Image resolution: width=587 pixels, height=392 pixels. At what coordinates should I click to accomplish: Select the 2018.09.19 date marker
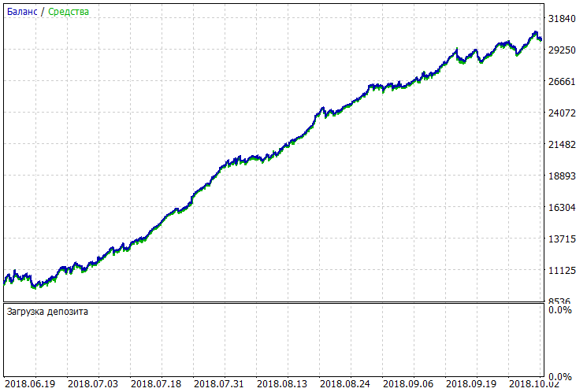(472, 385)
